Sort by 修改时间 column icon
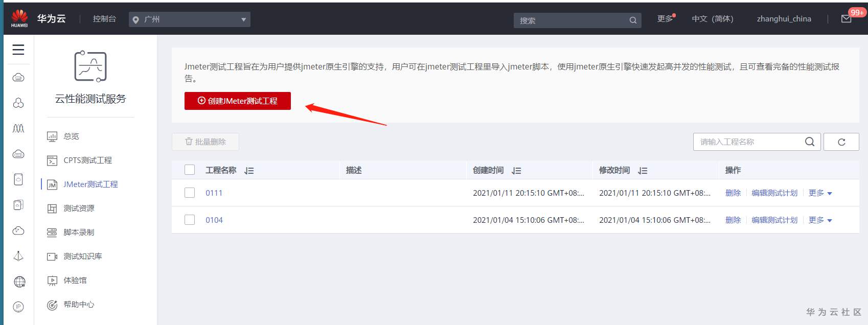This screenshot has width=868, height=325. point(643,171)
